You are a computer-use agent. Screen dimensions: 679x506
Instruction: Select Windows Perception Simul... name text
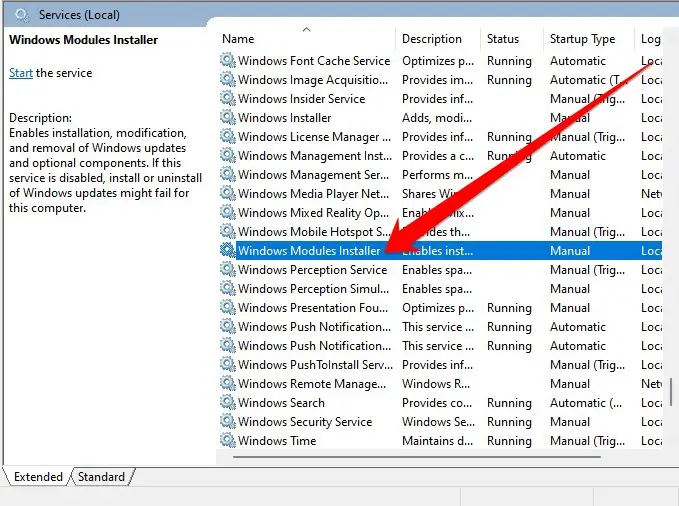pyautogui.click(x=313, y=289)
